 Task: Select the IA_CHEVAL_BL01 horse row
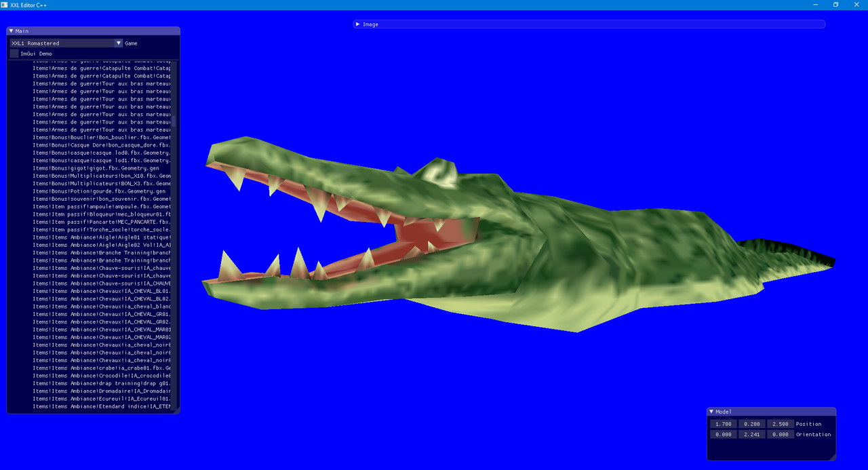102,291
